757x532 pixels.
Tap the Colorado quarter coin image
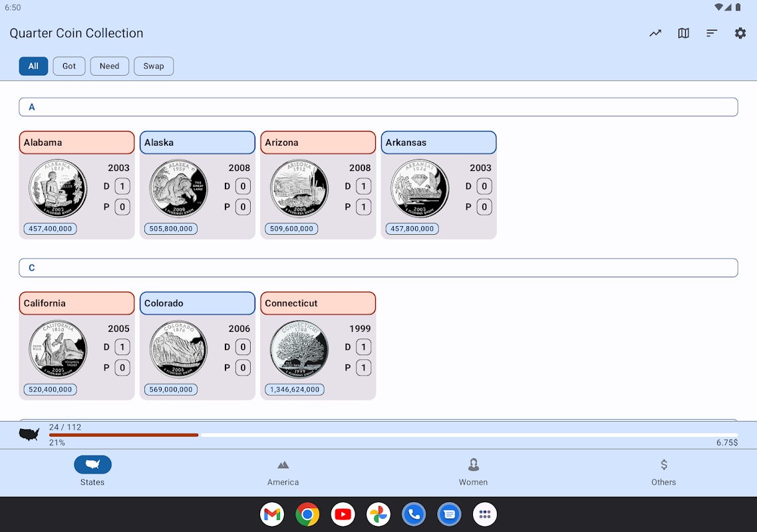pos(179,349)
